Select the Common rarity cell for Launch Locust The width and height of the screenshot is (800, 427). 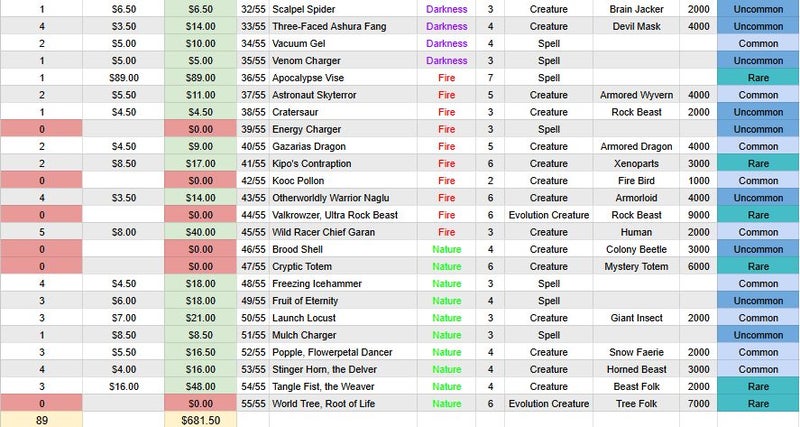point(758,318)
